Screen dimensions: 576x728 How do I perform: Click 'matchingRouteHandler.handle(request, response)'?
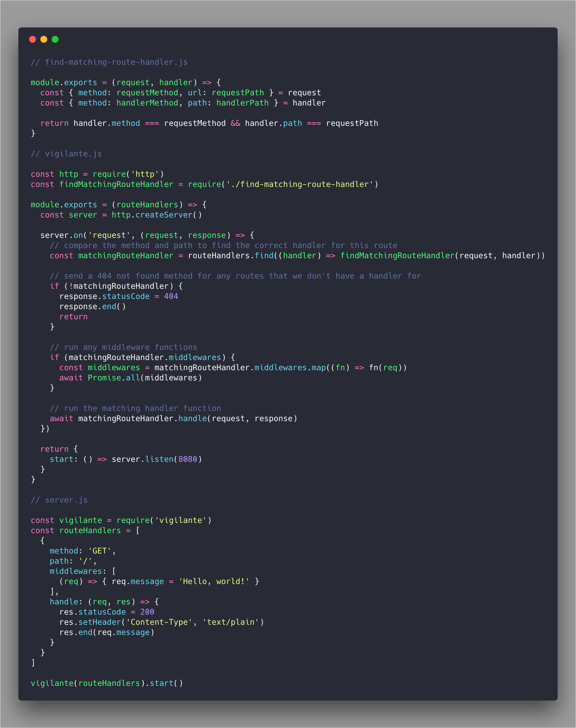(188, 419)
